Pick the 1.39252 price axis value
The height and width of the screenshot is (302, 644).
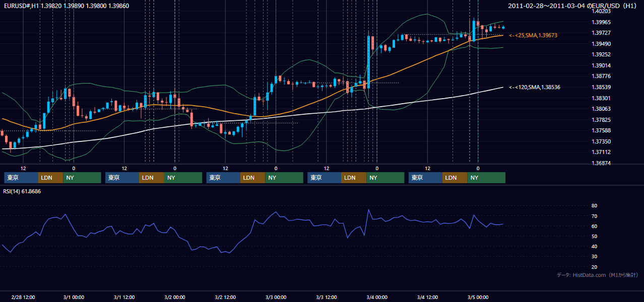[601, 54]
